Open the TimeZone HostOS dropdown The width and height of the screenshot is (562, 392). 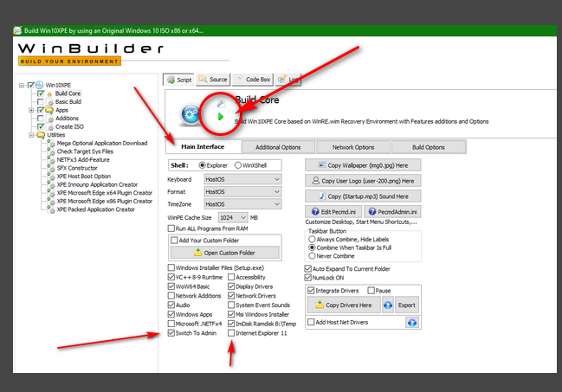[242, 204]
